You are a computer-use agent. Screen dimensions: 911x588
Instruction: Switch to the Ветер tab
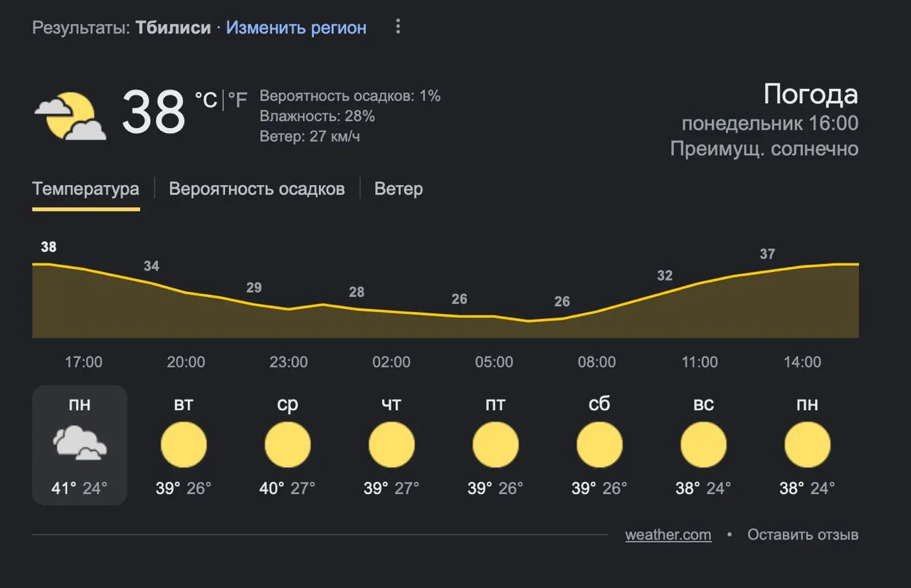pos(399,189)
